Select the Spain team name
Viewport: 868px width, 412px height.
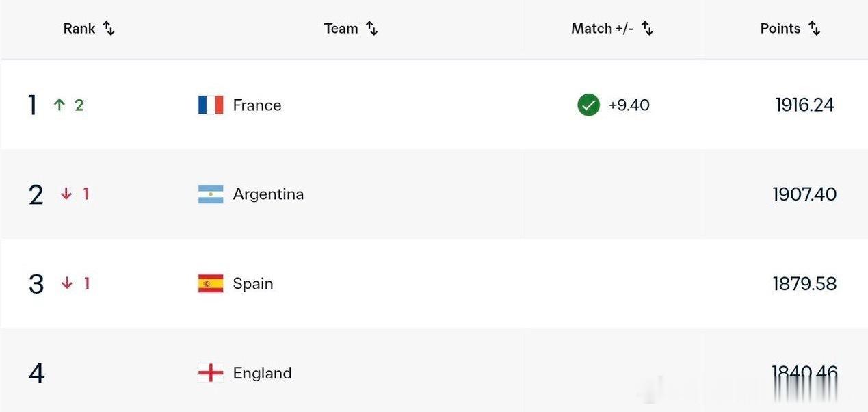[x=253, y=283]
